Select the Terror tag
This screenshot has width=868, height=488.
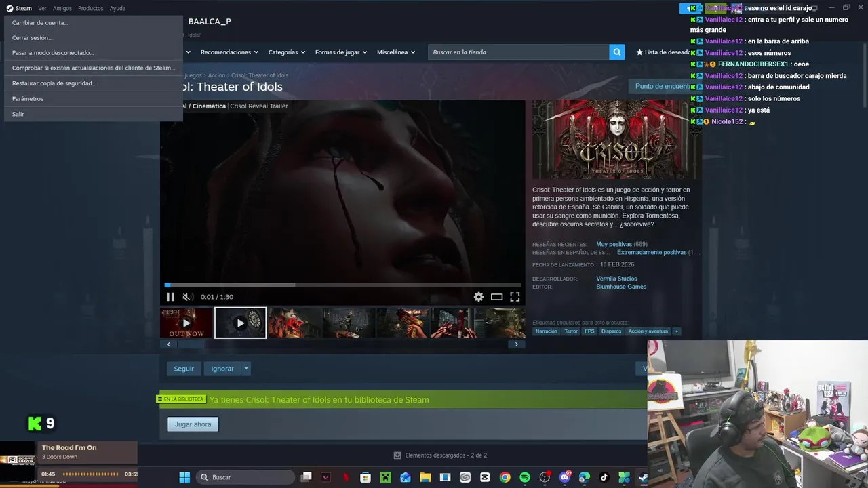point(571,331)
